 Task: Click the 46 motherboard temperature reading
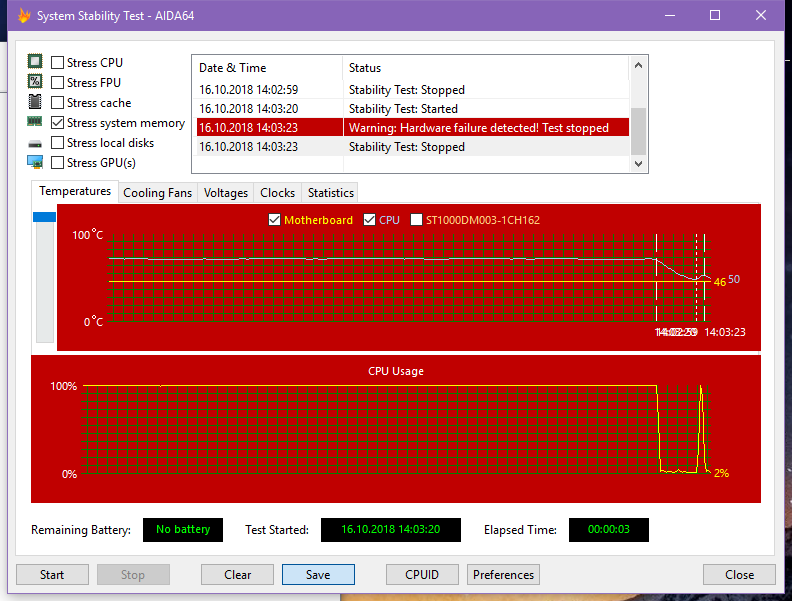(x=720, y=282)
